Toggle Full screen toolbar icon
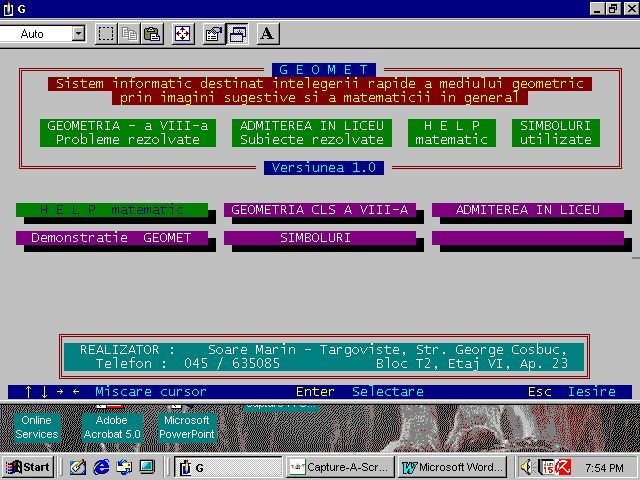Viewport: 640px width, 480px height. [182, 34]
